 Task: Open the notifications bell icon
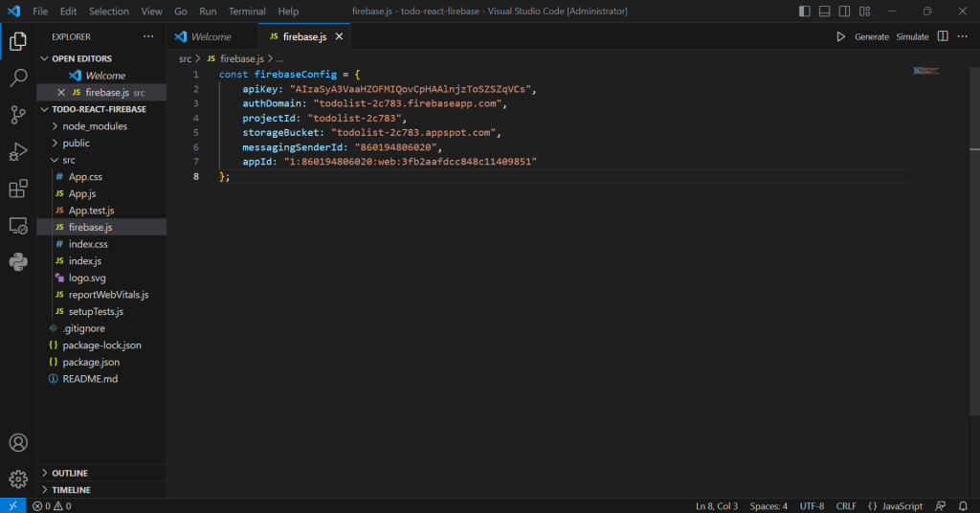click(x=963, y=506)
